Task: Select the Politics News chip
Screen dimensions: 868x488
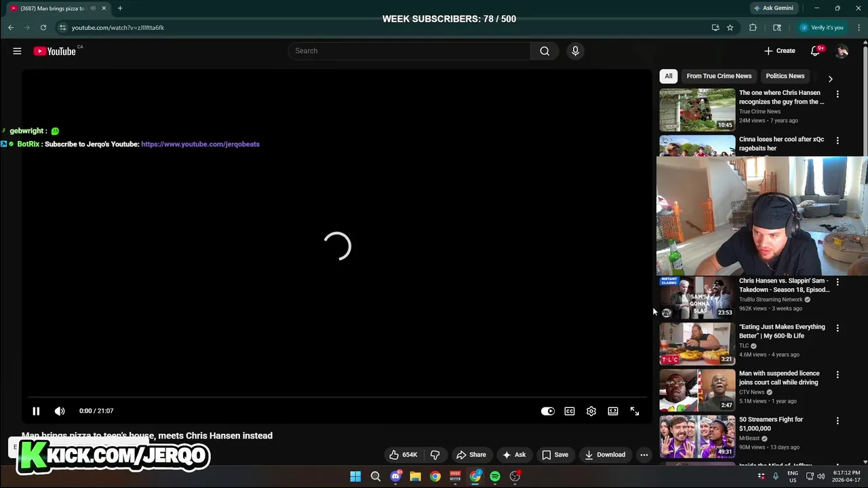Action: point(785,76)
